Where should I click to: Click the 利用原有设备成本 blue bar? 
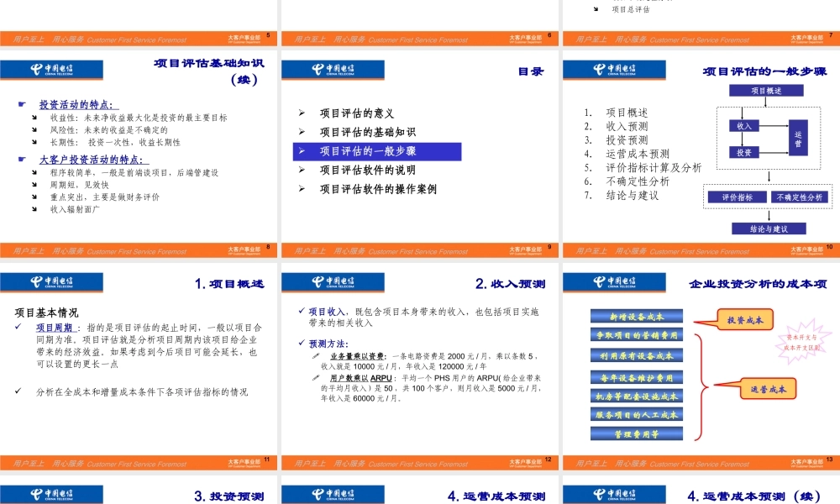tap(637, 355)
